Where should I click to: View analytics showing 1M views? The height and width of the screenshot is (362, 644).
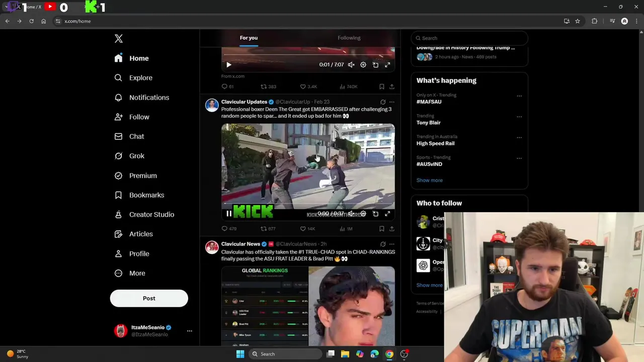(346, 229)
